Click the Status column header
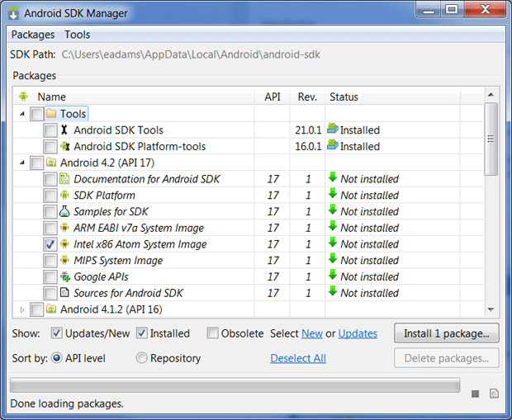512x420 pixels. (x=392, y=97)
